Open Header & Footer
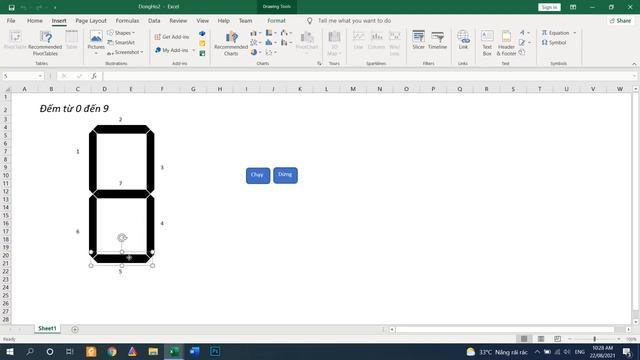Image resolution: width=640 pixels, height=360 pixels. [x=506, y=43]
